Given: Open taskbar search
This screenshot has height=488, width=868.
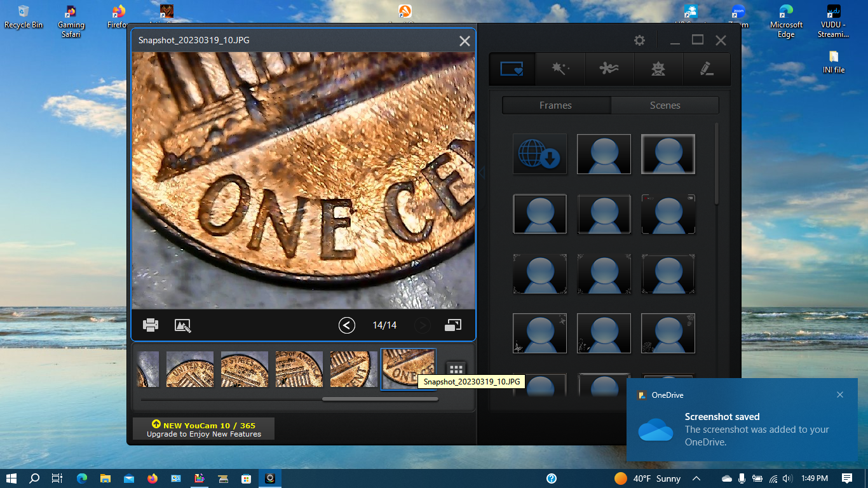Looking at the screenshot, I should point(35,478).
